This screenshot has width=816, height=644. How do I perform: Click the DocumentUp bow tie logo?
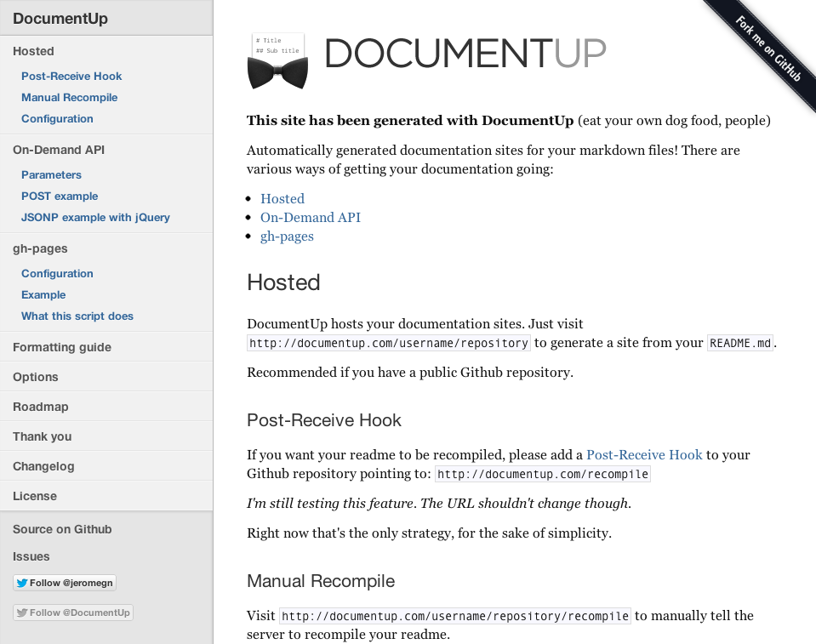pos(277,61)
